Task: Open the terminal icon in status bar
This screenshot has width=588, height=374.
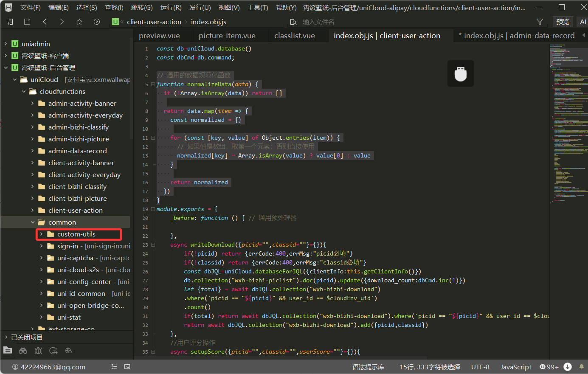Action: pos(127,367)
